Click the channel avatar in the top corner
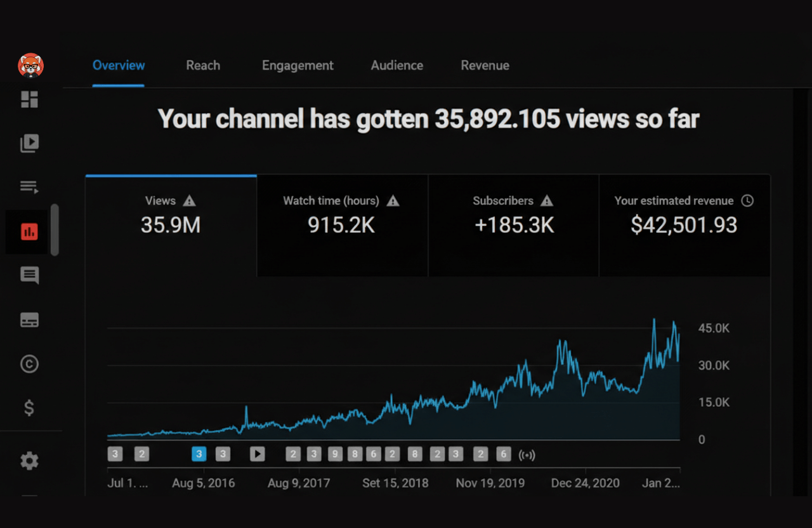The height and width of the screenshot is (528, 812). coord(29,65)
